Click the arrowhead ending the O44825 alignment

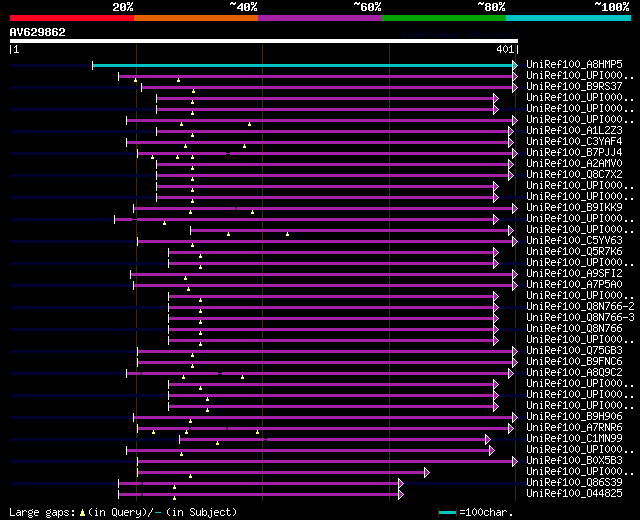coord(401,495)
